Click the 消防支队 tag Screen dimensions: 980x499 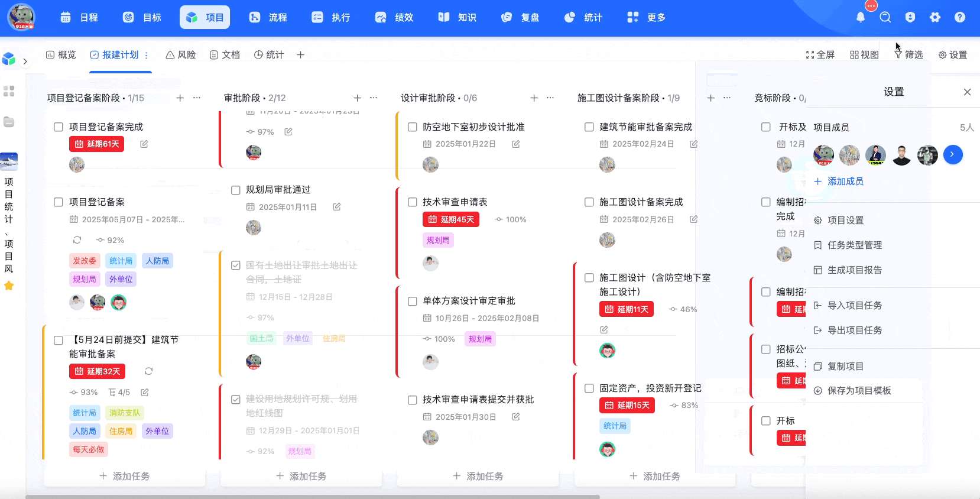pos(125,413)
